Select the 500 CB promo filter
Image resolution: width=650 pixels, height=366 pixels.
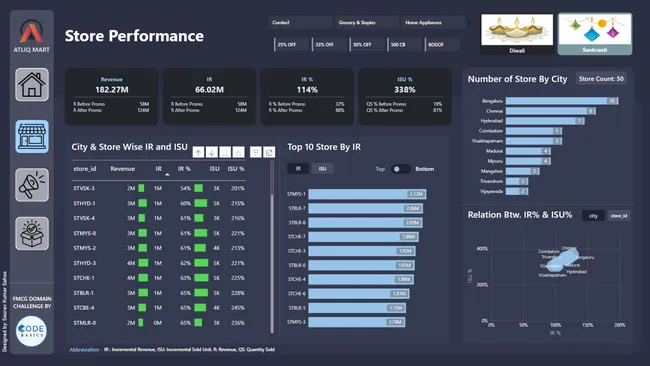tap(405, 44)
